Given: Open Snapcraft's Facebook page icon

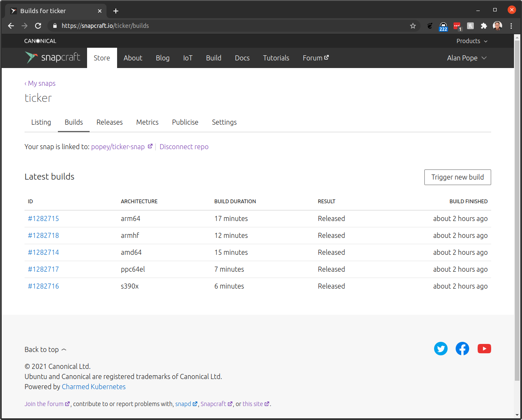Looking at the screenshot, I should pos(462,349).
